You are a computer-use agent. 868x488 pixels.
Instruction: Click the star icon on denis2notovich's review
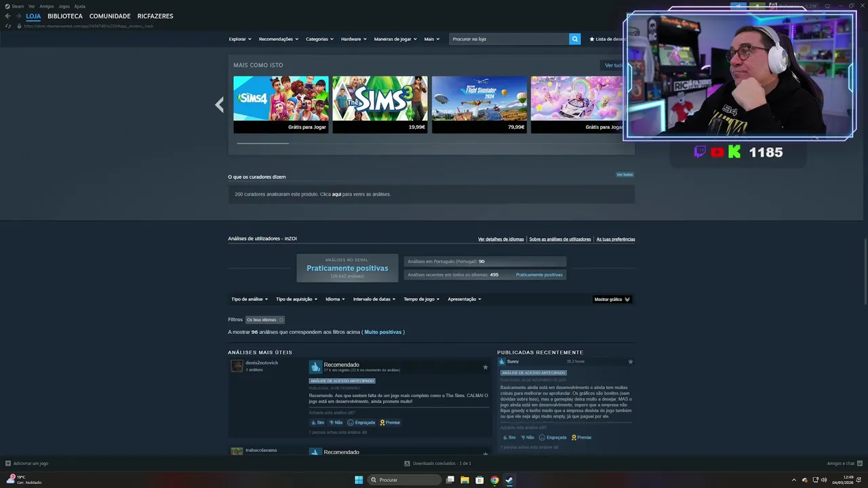[x=485, y=367]
